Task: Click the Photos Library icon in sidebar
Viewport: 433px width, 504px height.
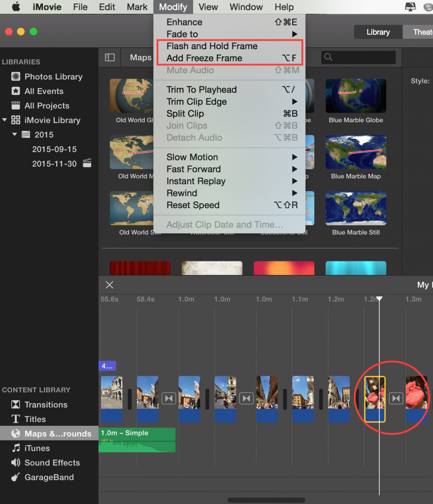Action: click(x=16, y=77)
